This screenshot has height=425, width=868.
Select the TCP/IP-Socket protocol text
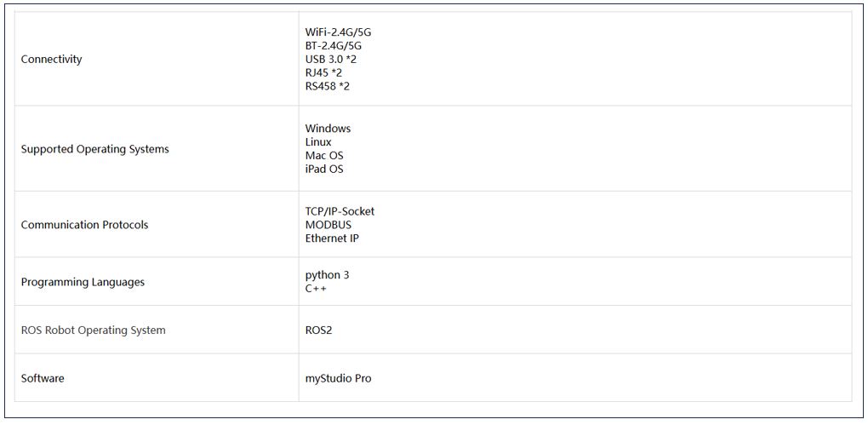pyautogui.click(x=340, y=211)
